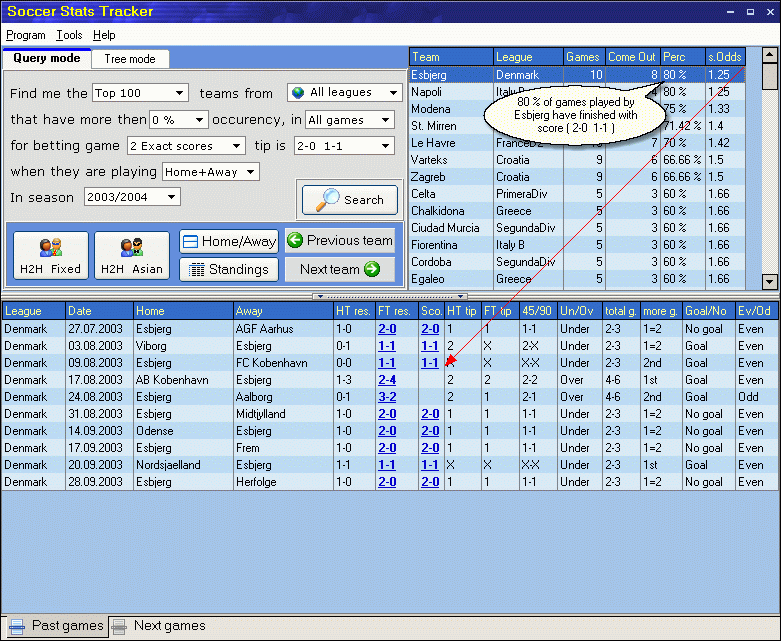Advance to Next team
Viewport: 781px width, 641px height.
click(x=339, y=269)
